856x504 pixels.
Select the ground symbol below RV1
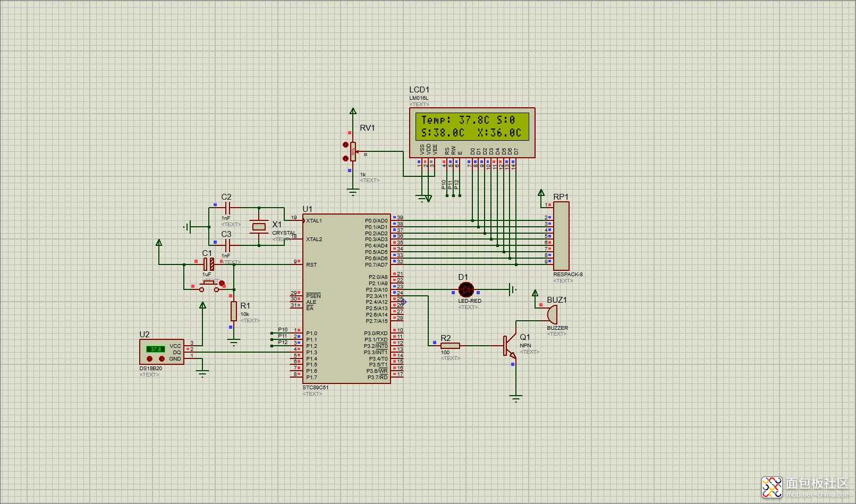click(353, 192)
